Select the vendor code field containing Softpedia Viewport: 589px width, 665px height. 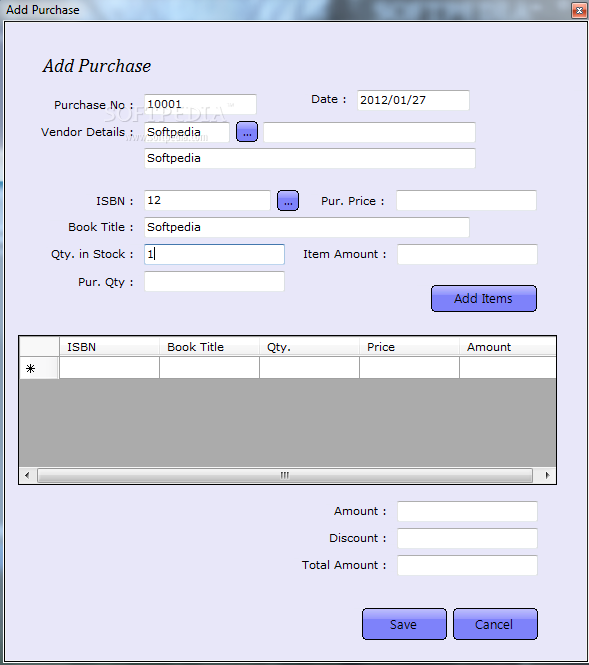pos(187,132)
